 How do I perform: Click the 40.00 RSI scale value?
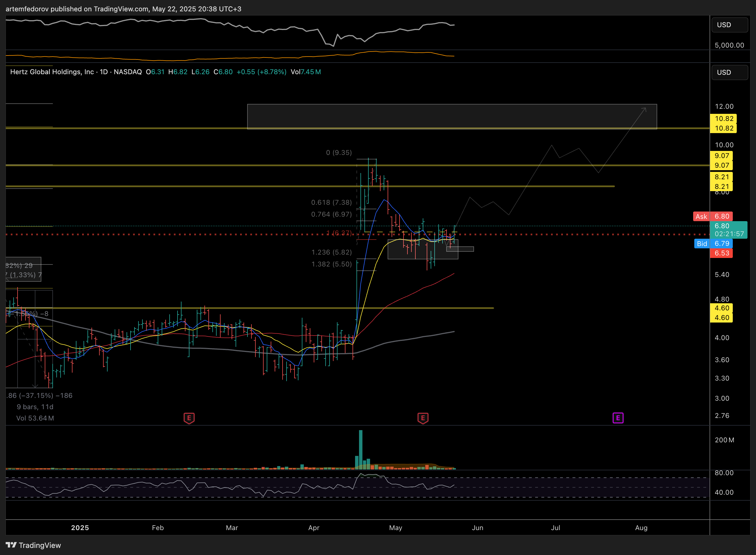(724, 492)
